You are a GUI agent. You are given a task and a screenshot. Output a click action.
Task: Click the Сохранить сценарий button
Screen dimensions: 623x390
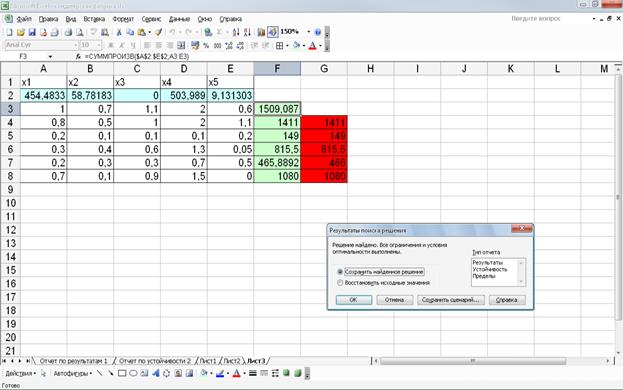click(x=451, y=300)
